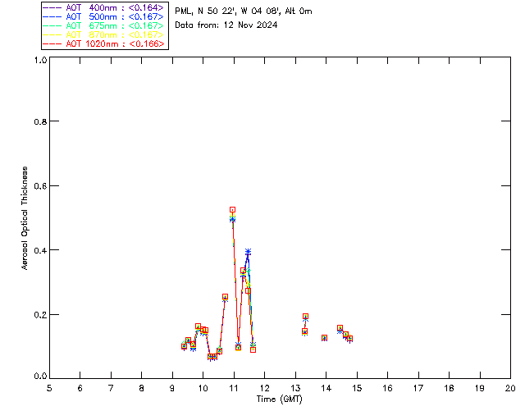Click the 15 hour x-axis label
The width and height of the screenshot is (525, 420).
point(357,388)
